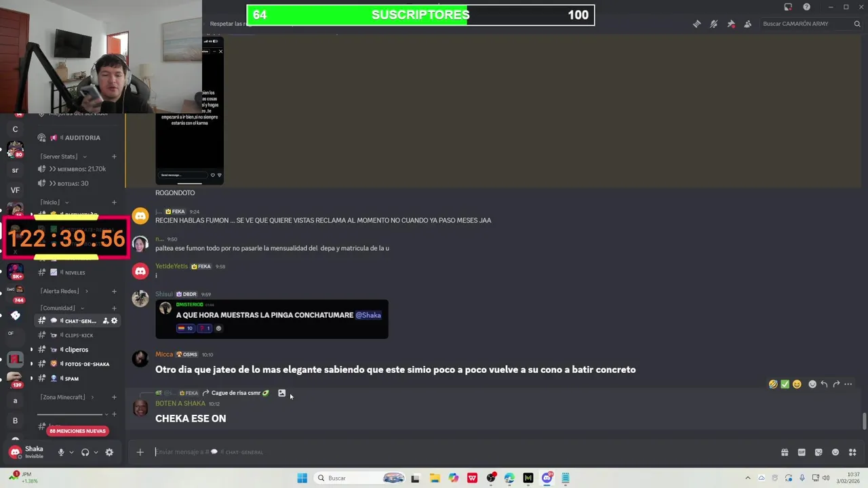Open the sticker picker
The image size is (868, 488).
tap(818, 452)
